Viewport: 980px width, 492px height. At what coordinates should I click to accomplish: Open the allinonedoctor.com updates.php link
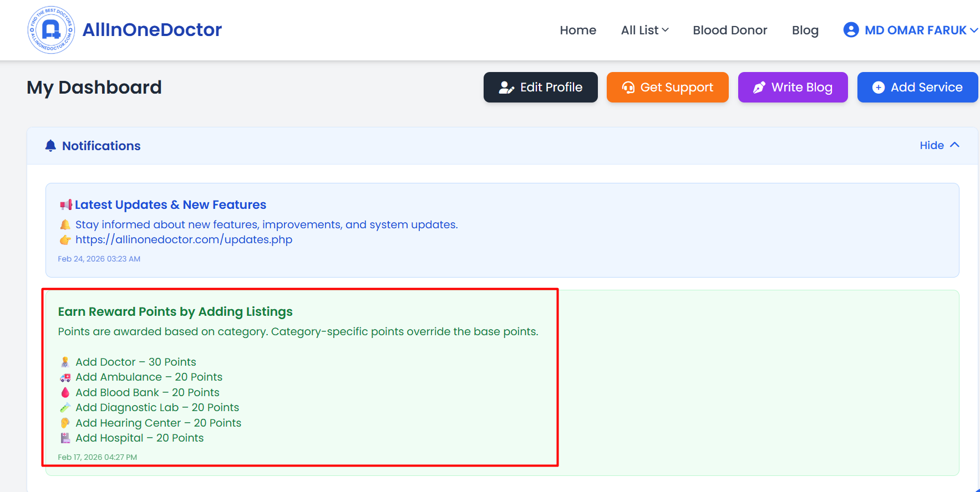click(x=184, y=239)
